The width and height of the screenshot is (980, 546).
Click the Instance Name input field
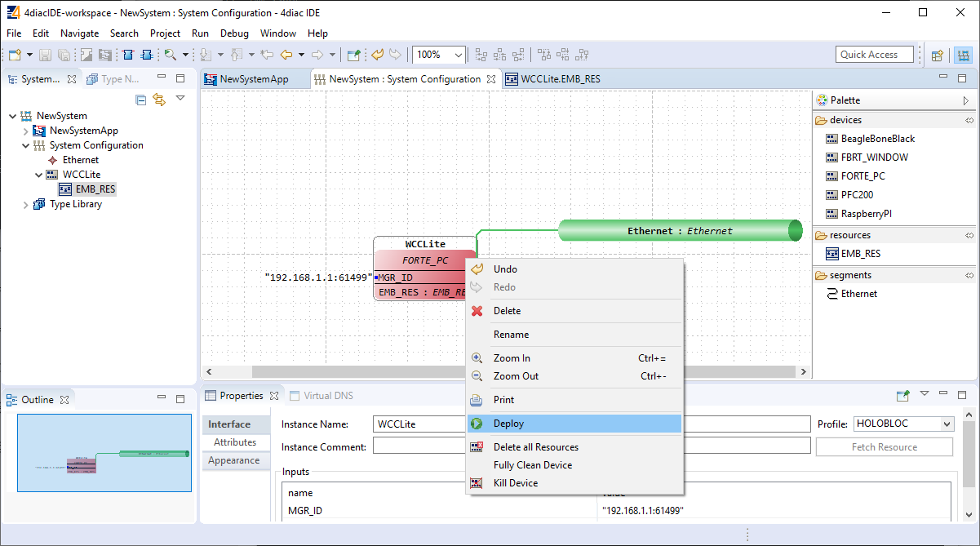(x=593, y=424)
